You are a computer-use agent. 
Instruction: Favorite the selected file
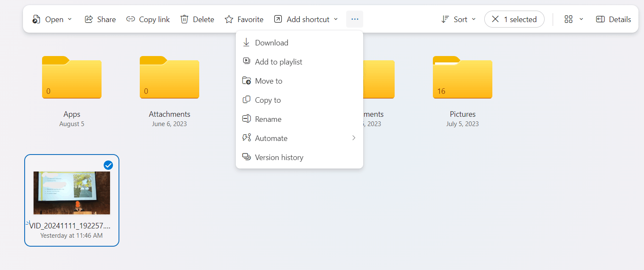tap(244, 19)
